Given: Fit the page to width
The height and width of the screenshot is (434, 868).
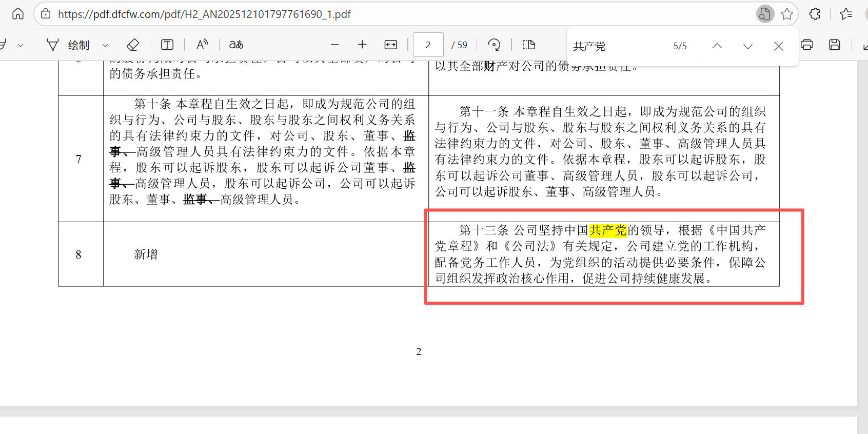Looking at the screenshot, I should tap(391, 45).
